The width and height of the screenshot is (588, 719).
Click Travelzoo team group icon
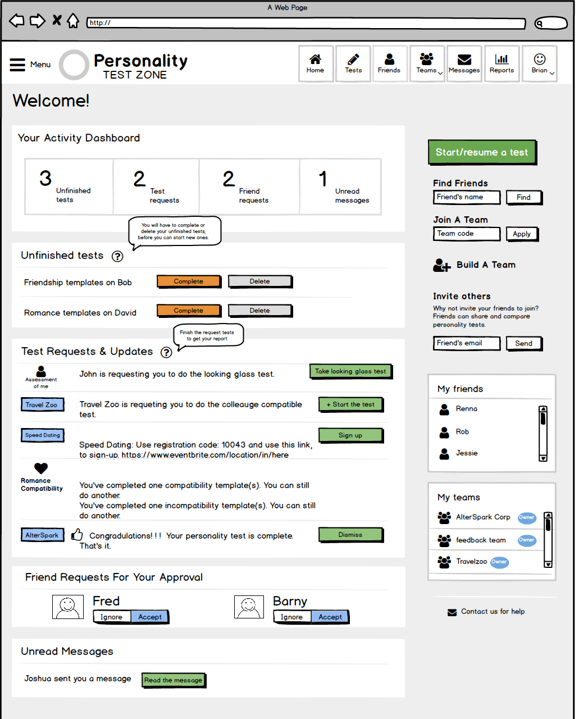point(444,562)
